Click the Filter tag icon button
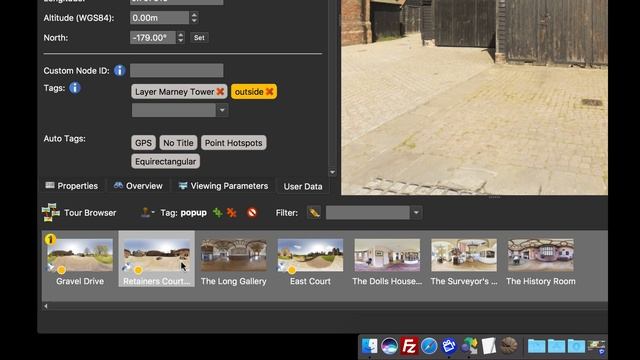The height and width of the screenshot is (360, 640). [313, 212]
